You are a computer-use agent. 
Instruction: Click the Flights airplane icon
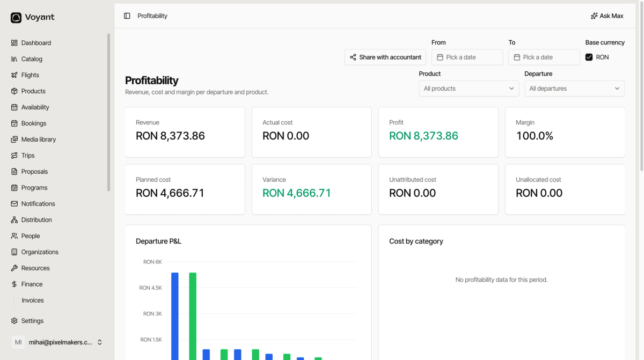[x=14, y=75]
